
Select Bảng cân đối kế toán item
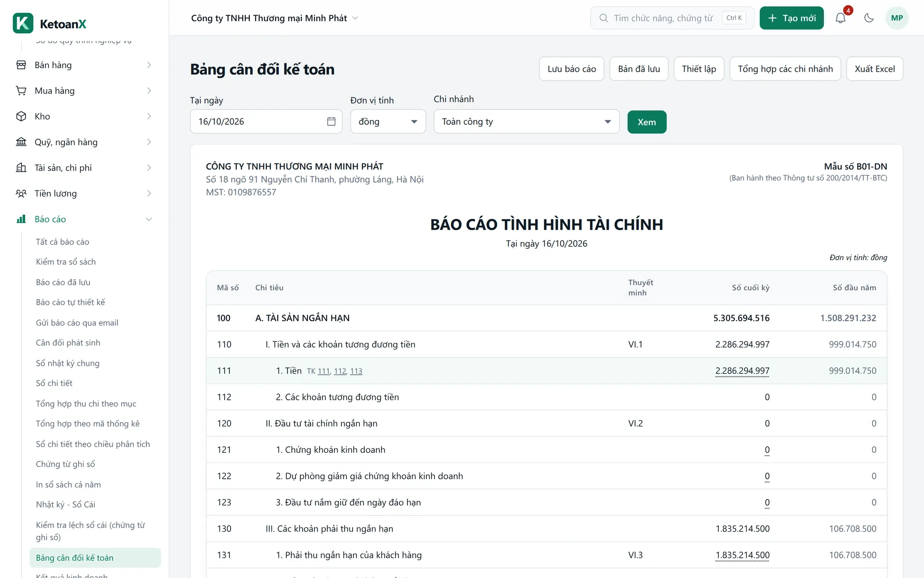point(95,558)
